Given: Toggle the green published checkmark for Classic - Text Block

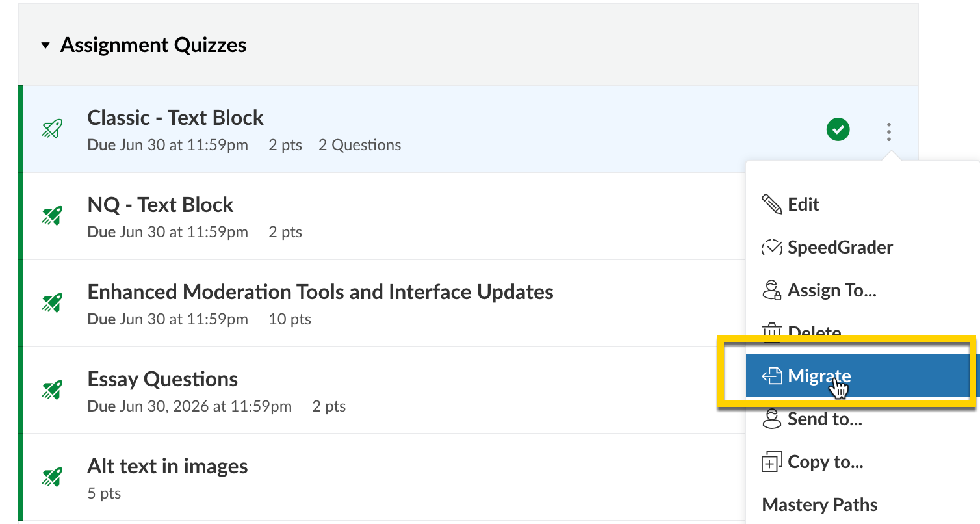Looking at the screenshot, I should pos(838,130).
